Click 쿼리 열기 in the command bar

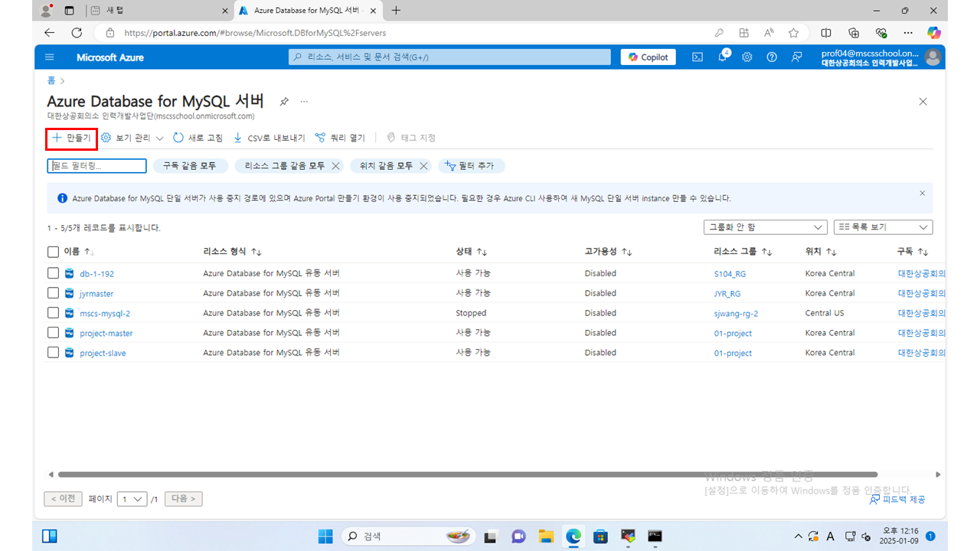(340, 138)
